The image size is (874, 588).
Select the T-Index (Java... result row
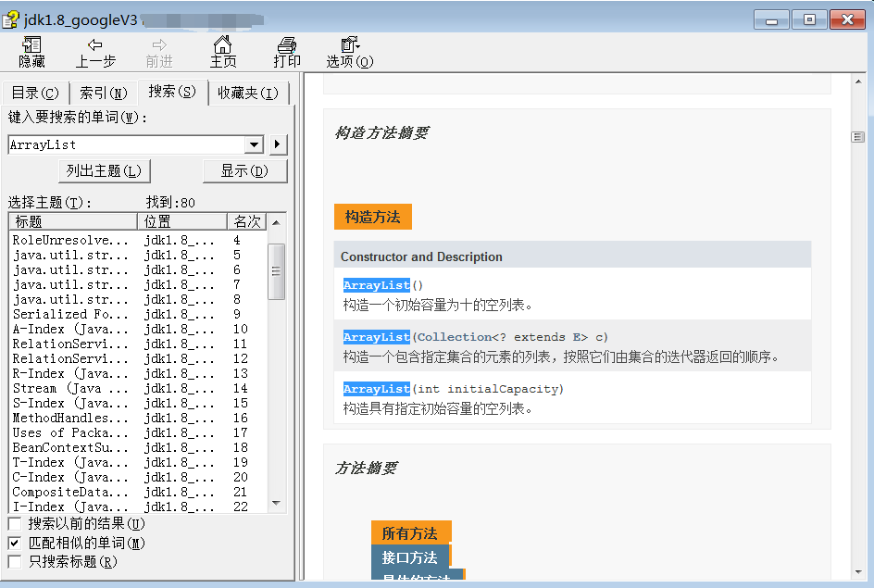coord(138,463)
